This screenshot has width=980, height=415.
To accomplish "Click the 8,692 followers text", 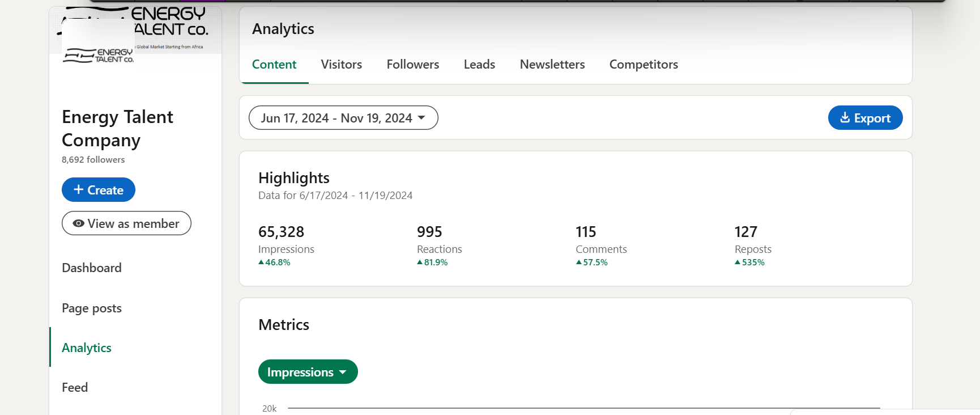I will coord(93,160).
